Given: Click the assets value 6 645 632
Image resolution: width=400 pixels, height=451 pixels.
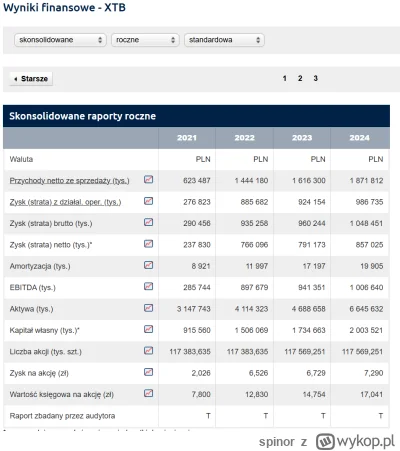Looking at the screenshot, I should coord(366,309).
